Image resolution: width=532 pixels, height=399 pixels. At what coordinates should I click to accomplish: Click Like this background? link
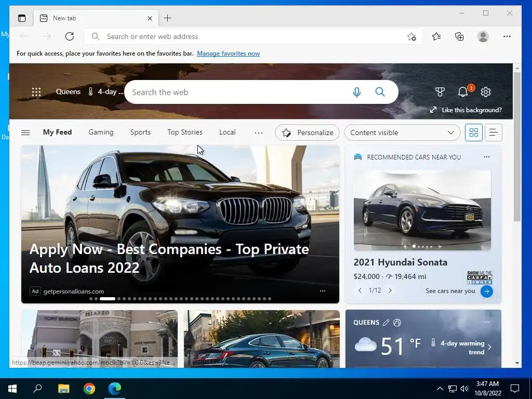(471, 110)
